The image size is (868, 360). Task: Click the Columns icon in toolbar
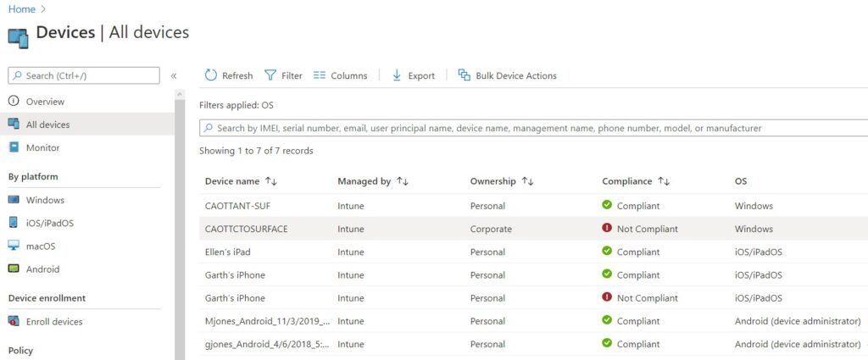(x=320, y=75)
